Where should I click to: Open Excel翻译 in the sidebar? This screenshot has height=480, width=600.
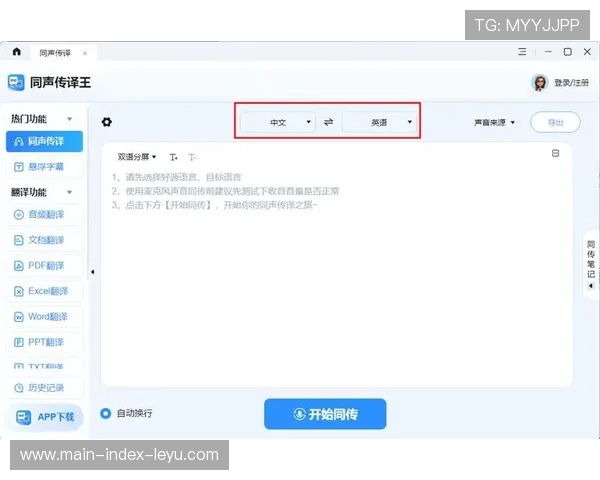tap(44, 291)
